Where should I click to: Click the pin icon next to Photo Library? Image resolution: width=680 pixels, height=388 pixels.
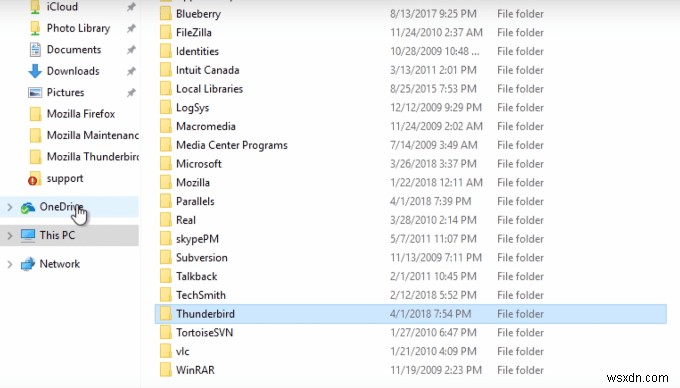[131, 29]
